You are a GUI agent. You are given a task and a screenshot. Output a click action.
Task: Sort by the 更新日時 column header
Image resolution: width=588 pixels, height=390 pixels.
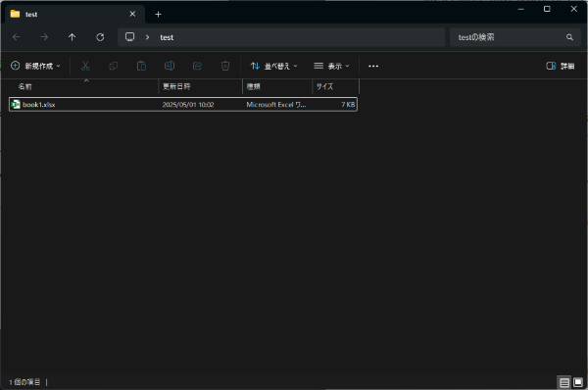[x=201, y=86]
